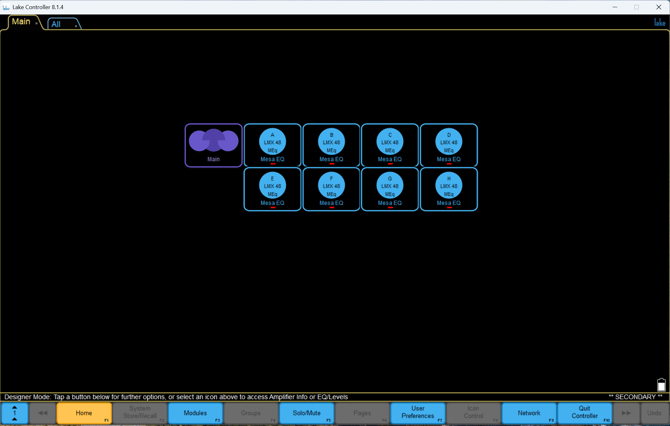
Task: Select the Main group icon
Action: tap(213, 144)
